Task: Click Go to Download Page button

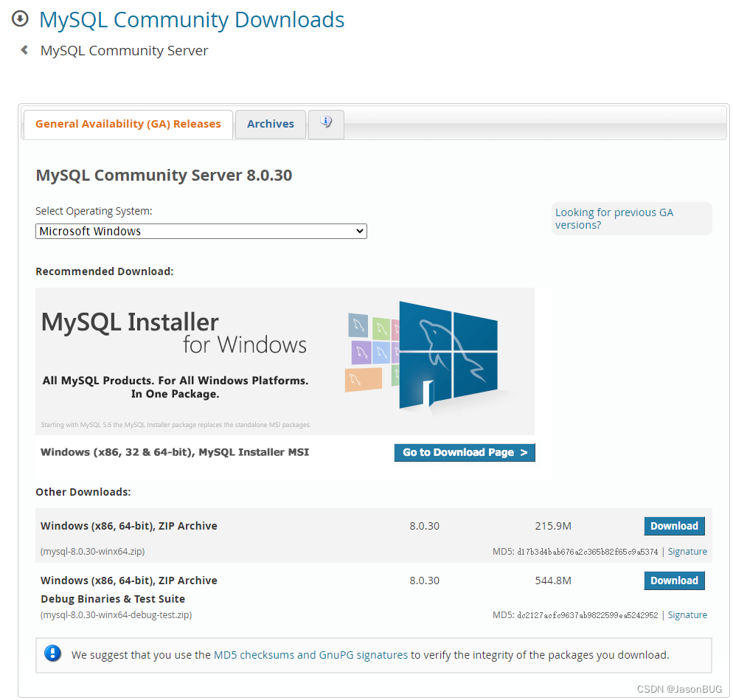Action: [x=465, y=452]
